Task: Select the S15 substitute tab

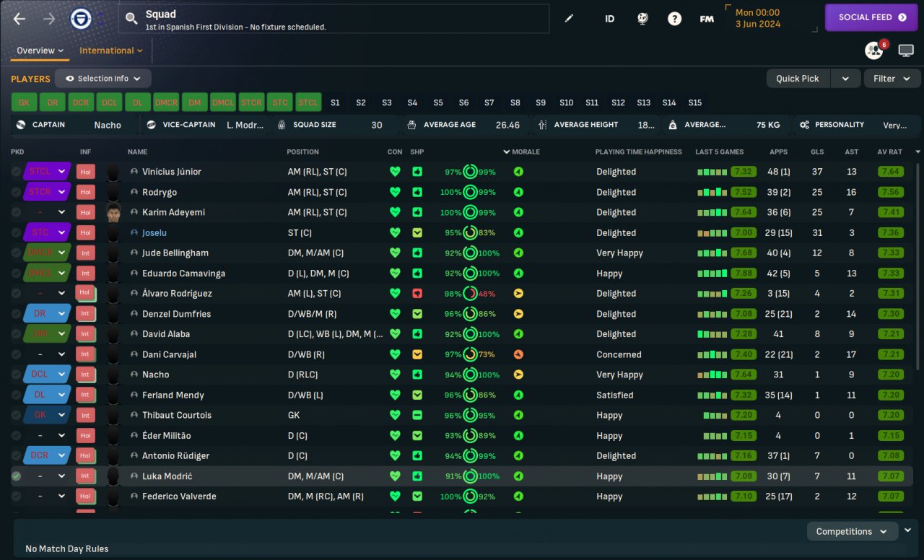Action: pos(695,102)
